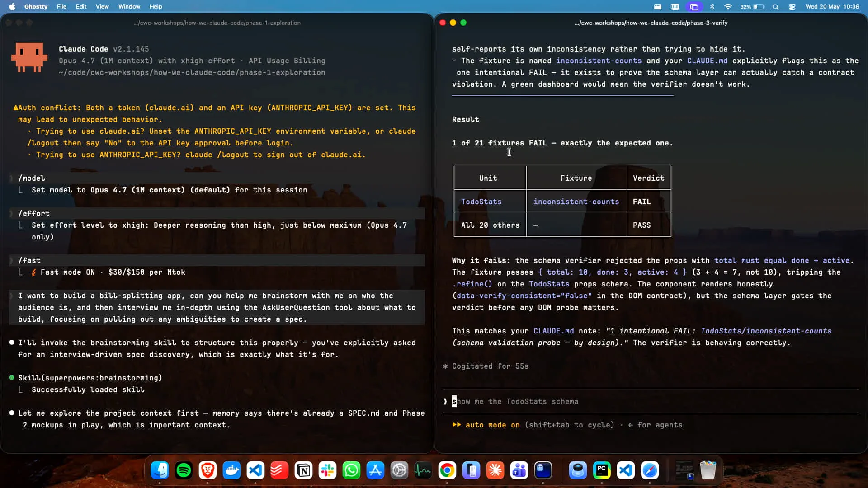Screen dimensions: 868x488
Task: Open the File menu
Action: coord(61,6)
